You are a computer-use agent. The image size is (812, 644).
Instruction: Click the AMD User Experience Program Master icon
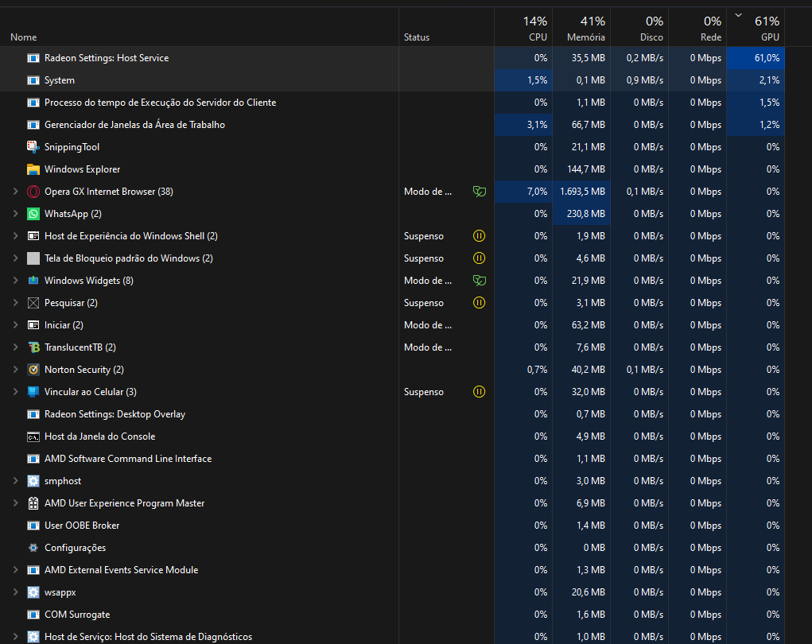pyautogui.click(x=33, y=503)
